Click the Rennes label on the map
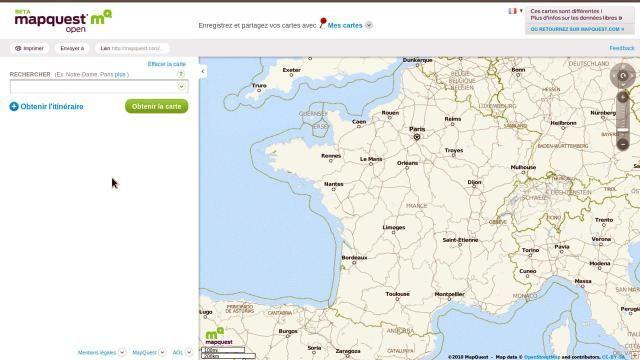 click(331, 156)
